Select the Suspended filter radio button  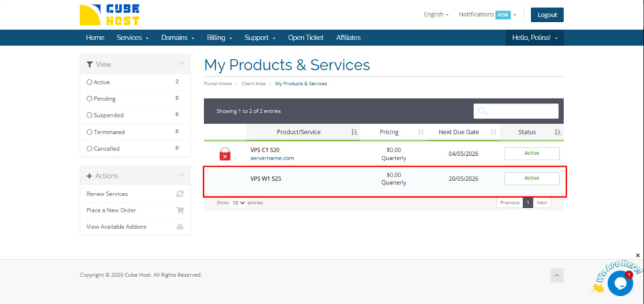(89, 116)
